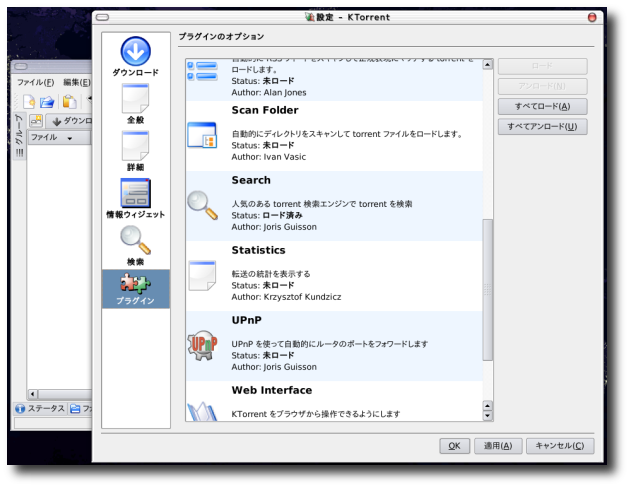
Task: Click the Scan Folder plugin icon
Action: coord(202,135)
